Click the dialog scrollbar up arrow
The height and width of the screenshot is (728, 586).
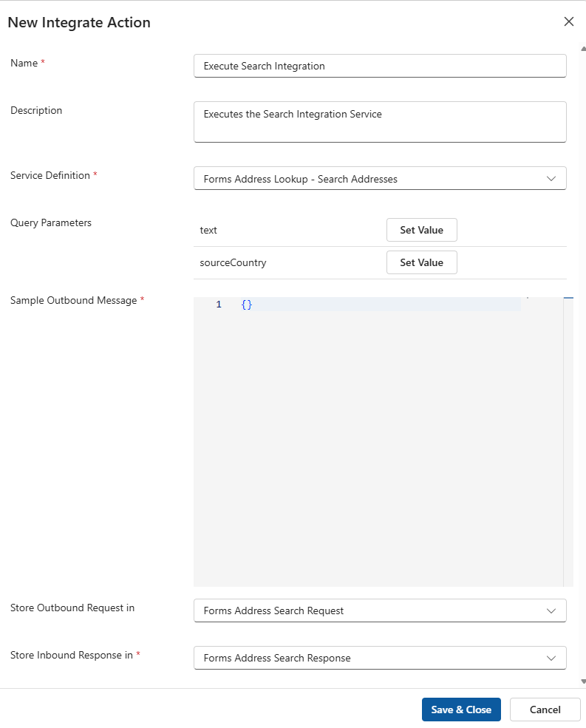tap(582, 50)
